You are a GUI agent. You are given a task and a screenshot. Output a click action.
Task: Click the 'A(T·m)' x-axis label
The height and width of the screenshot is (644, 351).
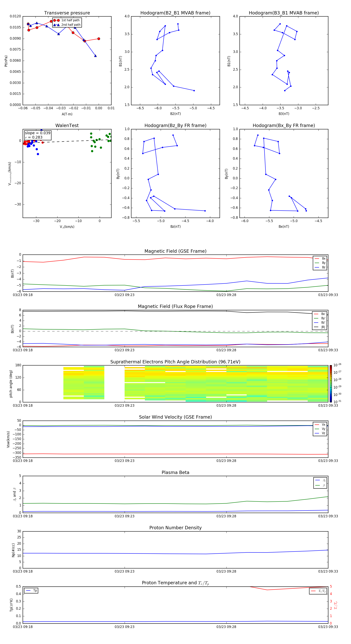pos(67,114)
